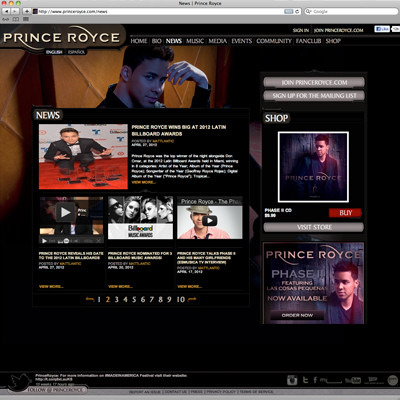Click VIEW MORE under Talks Phase II
The image size is (400, 400).
click(189, 286)
